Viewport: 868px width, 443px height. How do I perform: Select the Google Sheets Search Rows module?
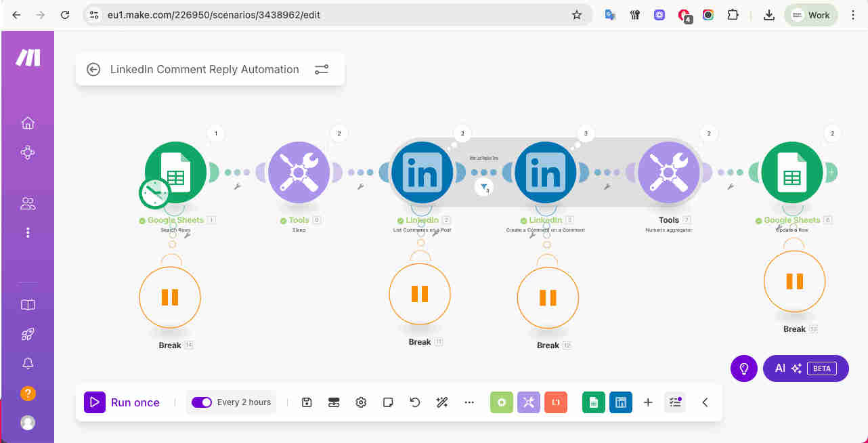175,172
